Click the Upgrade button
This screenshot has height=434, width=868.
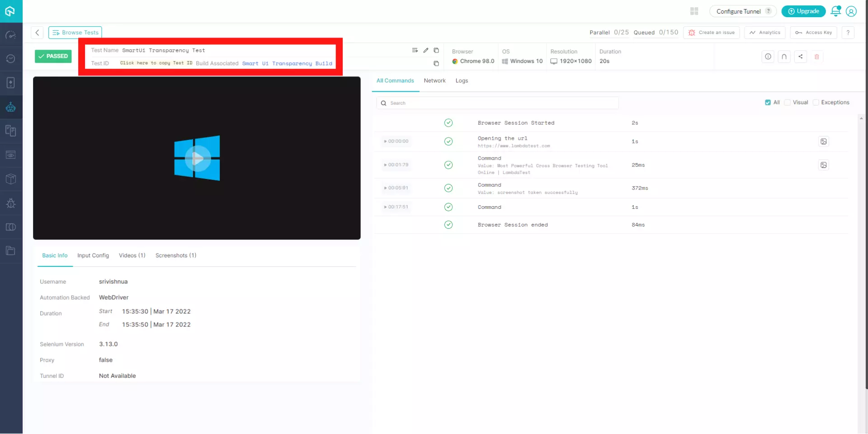(x=803, y=11)
